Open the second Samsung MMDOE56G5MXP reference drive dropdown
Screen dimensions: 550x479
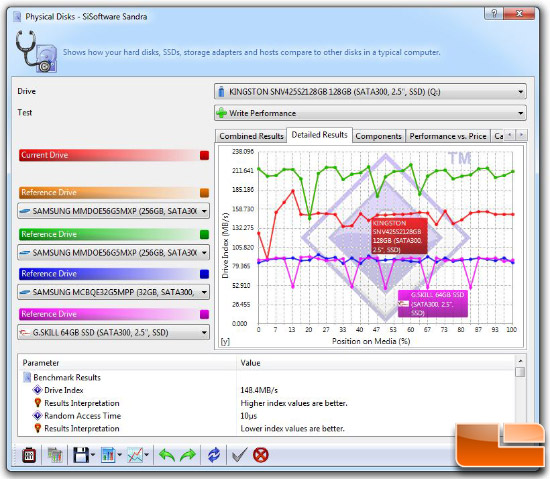point(113,252)
